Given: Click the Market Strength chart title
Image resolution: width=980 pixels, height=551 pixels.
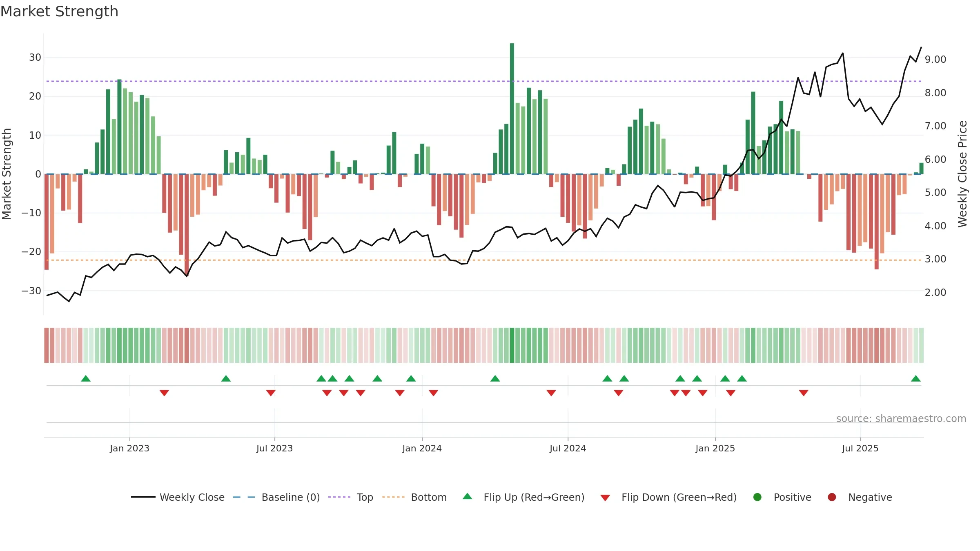Looking at the screenshot, I should (59, 11).
